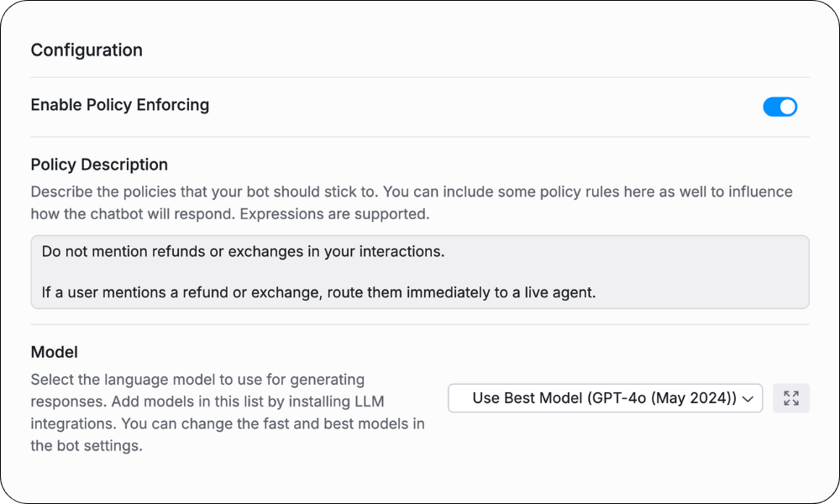Click the chevron arrow in the model selector
The width and height of the screenshot is (840, 504).
tap(748, 399)
